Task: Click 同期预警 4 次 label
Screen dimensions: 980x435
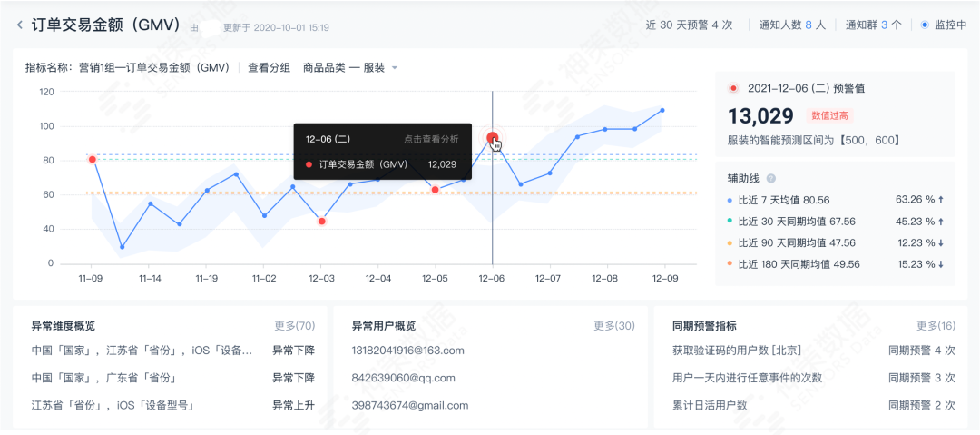Action: [x=922, y=351]
